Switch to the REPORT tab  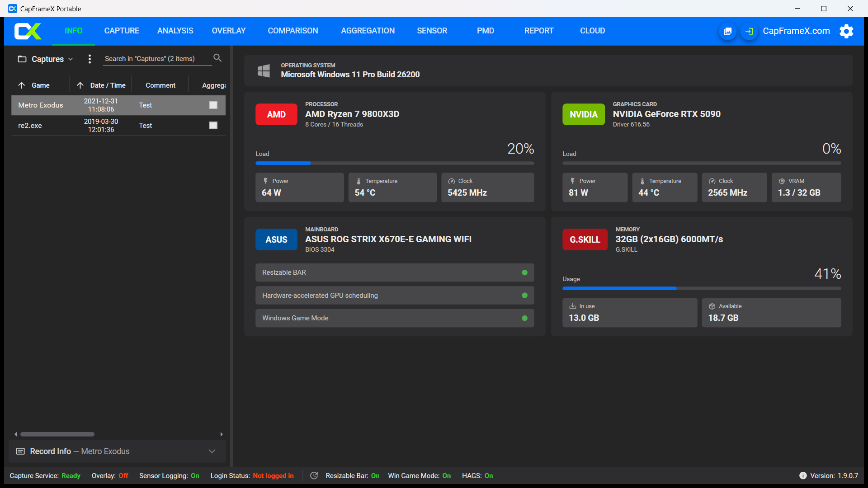click(539, 31)
